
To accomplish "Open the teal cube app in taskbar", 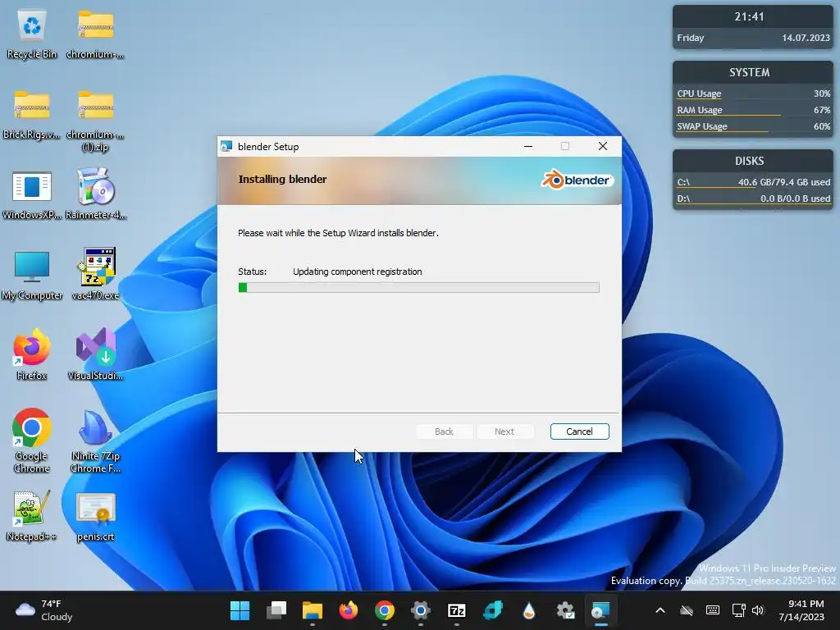I will [493, 610].
